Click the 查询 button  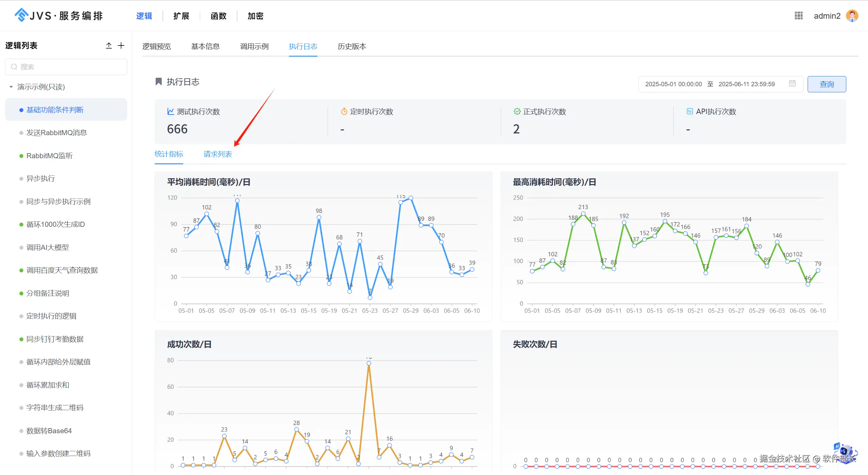coord(826,84)
